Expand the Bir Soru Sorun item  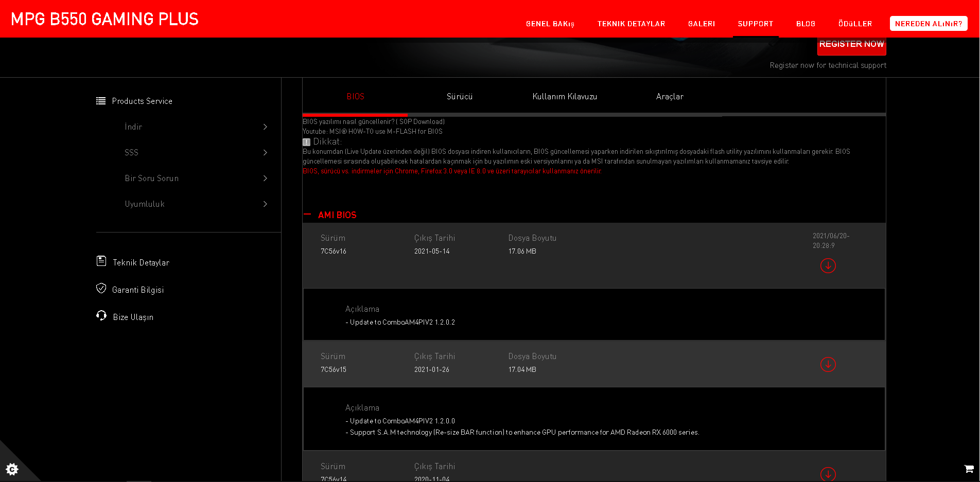pyautogui.click(x=265, y=178)
